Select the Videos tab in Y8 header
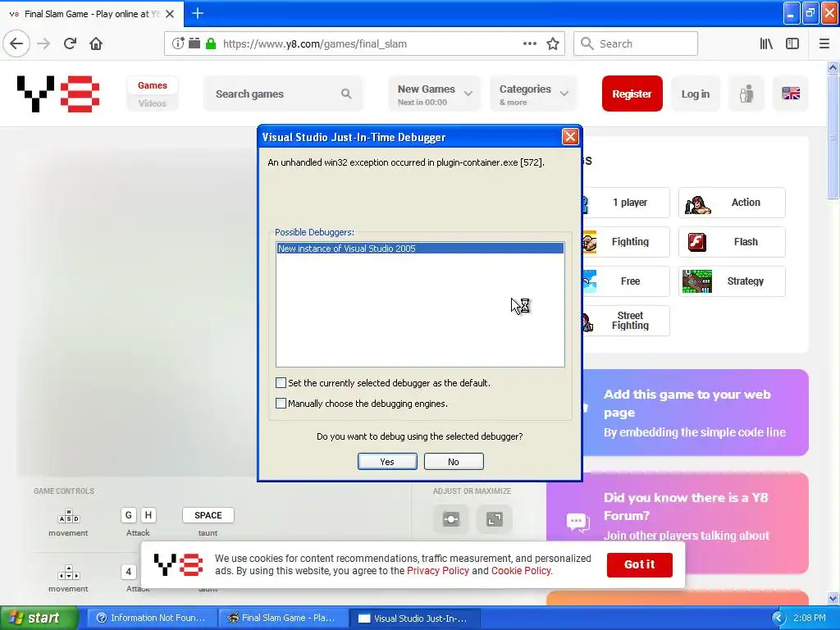The width and height of the screenshot is (840, 630). [152, 103]
